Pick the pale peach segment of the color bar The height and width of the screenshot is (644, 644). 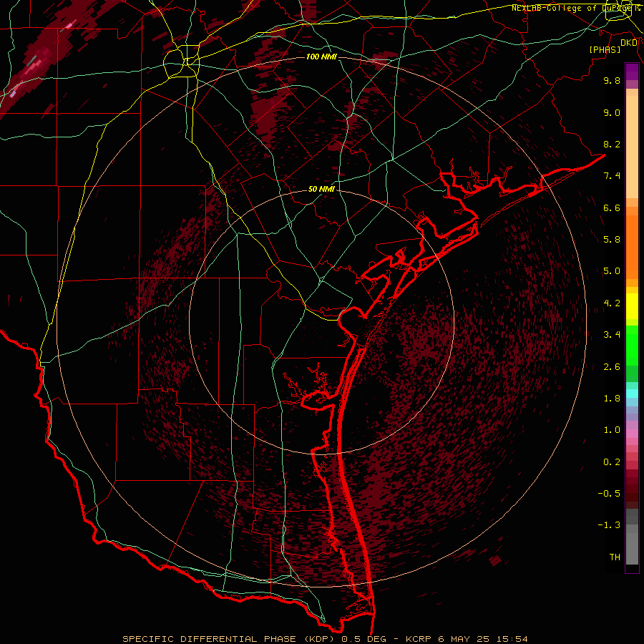pos(632,147)
